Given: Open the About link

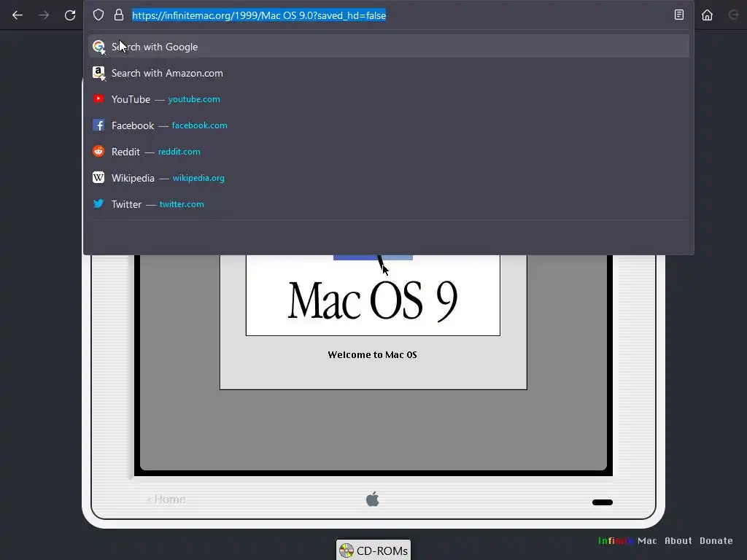Looking at the screenshot, I should pyautogui.click(x=678, y=541).
